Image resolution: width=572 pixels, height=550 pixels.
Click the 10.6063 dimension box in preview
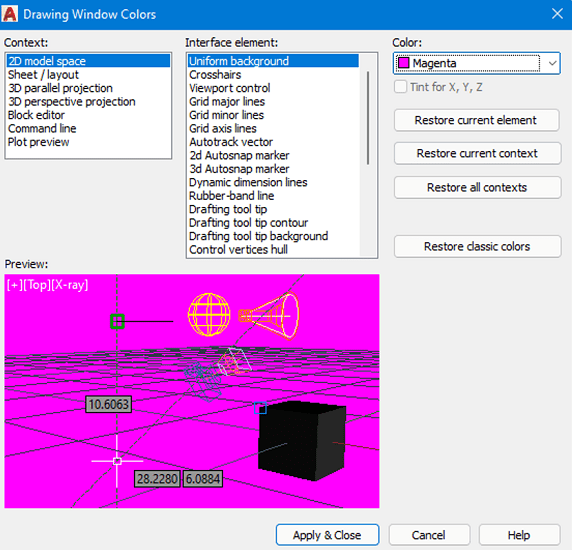pyautogui.click(x=108, y=404)
